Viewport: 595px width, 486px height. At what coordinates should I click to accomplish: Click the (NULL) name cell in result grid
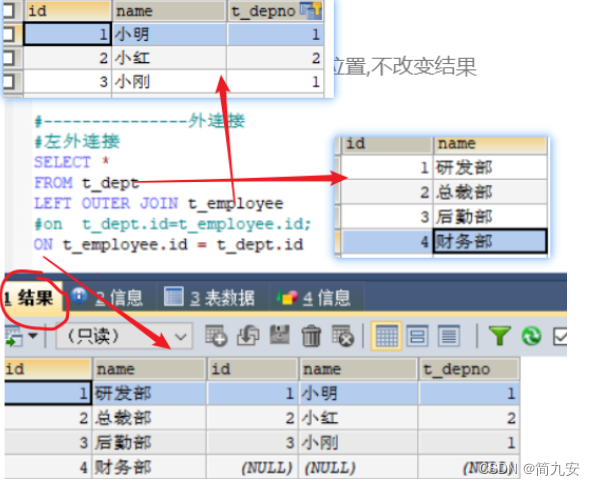pyautogui.click(x=358, y=467)
